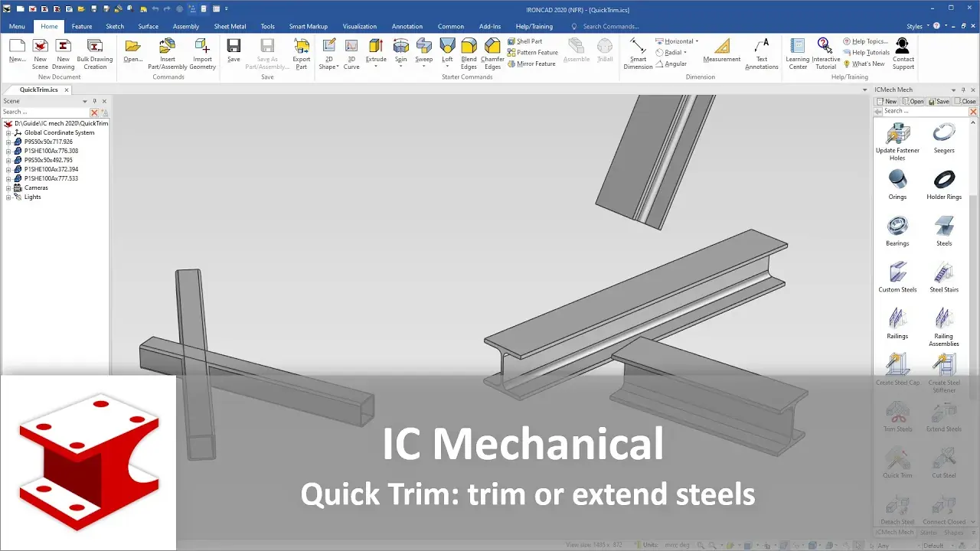Click the Scene browser search field
Viewport: 980px width, 551px height.
[45, 112]
